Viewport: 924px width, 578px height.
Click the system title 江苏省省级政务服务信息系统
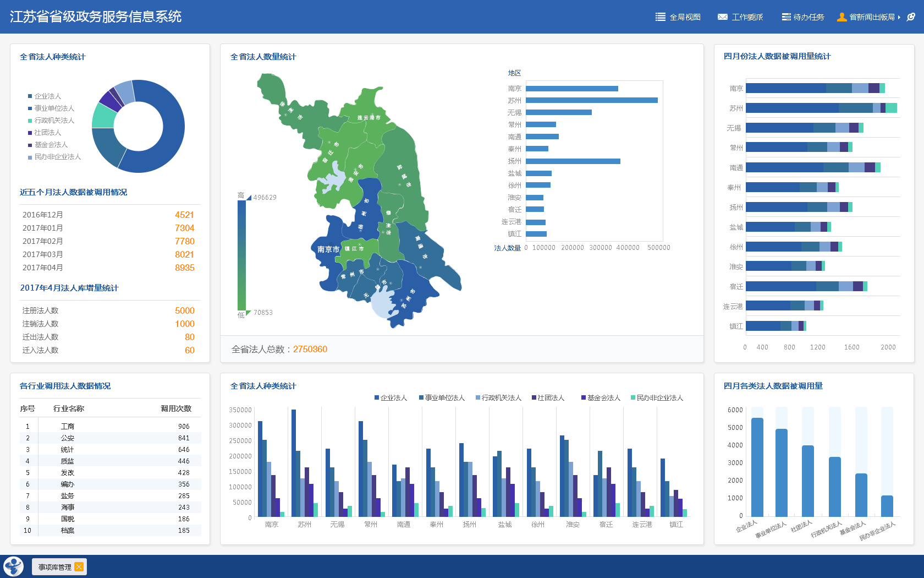(96, 17)
